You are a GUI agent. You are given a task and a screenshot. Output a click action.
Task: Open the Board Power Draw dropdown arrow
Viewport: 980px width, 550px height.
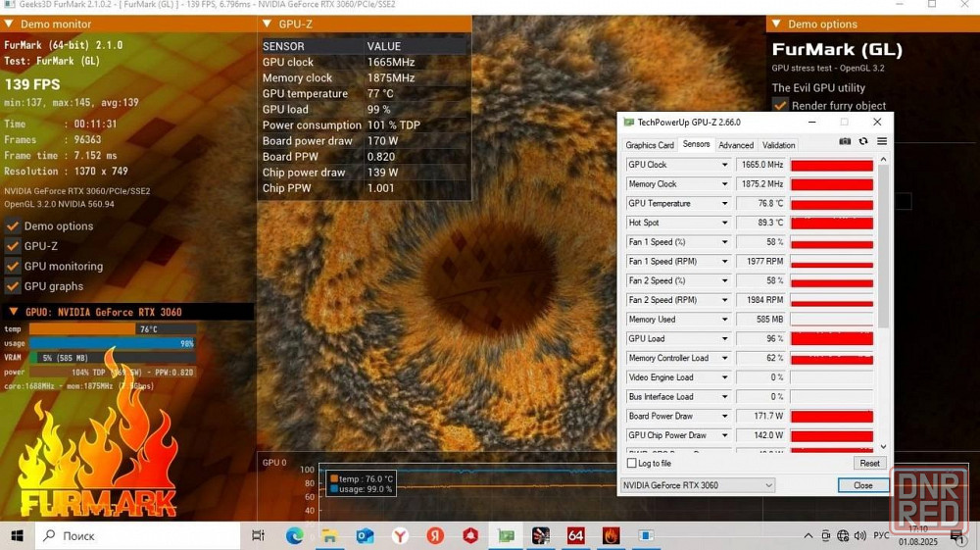[724, 417]
